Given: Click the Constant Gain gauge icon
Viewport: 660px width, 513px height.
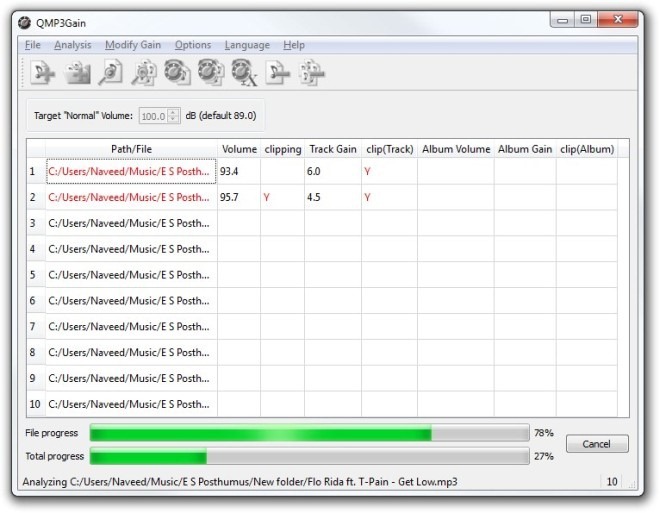Looking at the screenshot, I should [245, 73].
